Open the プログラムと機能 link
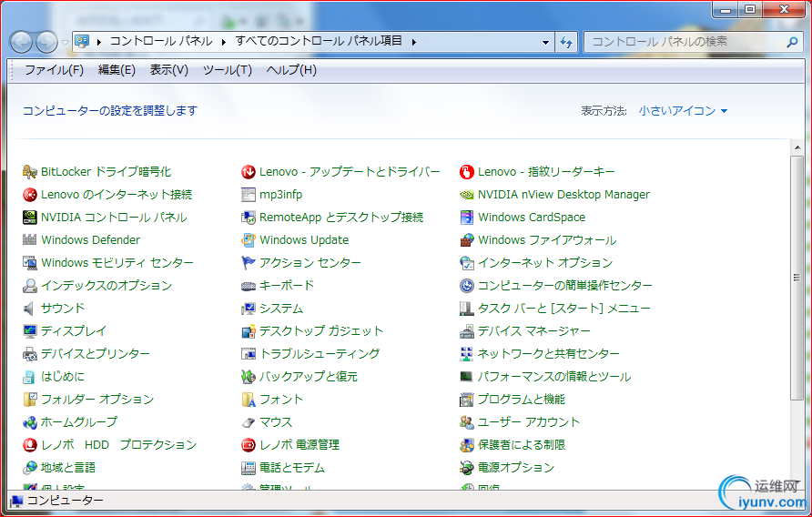 coord(521,400)
